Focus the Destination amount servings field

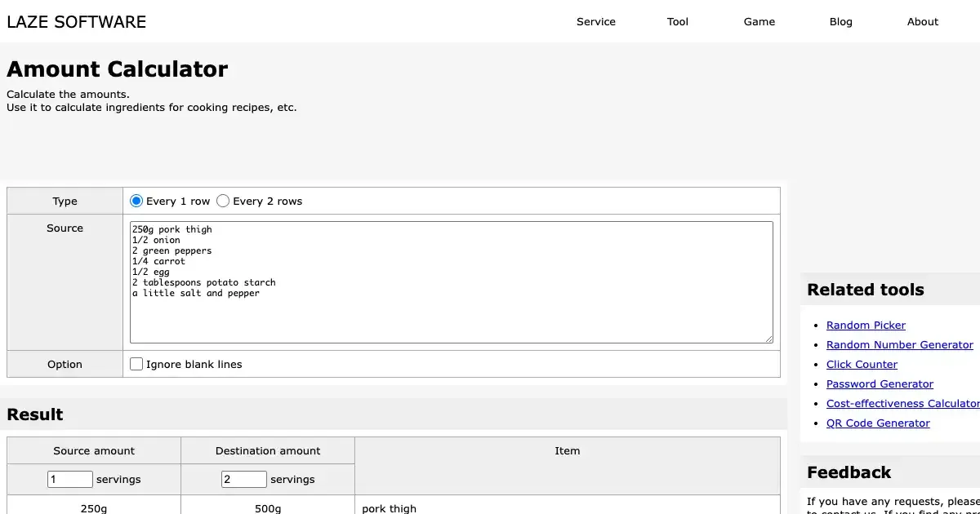click(244, 479)
